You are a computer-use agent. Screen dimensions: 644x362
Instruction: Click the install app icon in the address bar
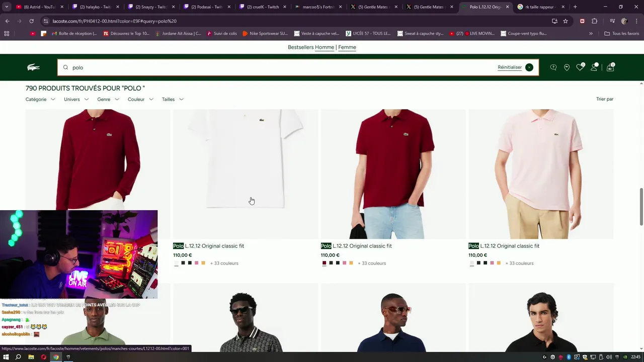coord(554,21)
